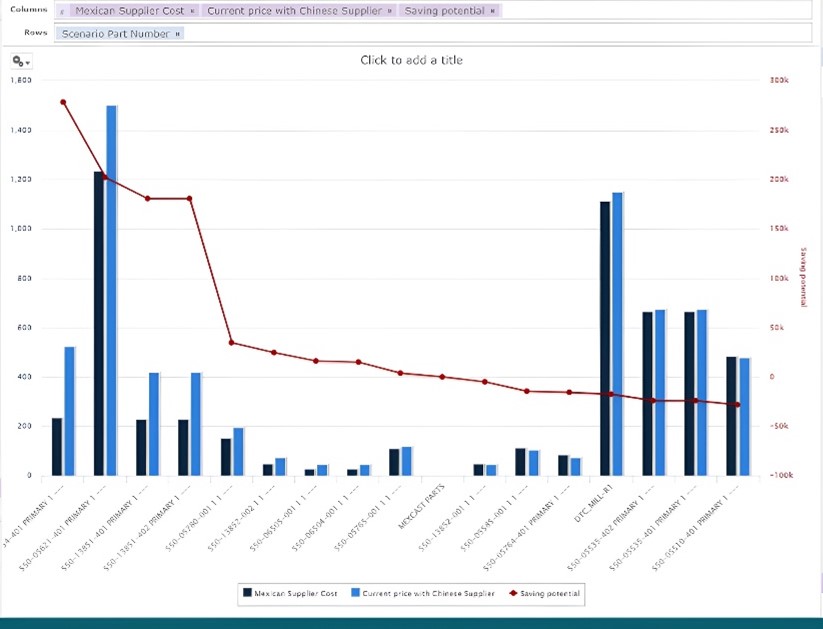
Task: Click the 'Click to add a title' placeholder
Action: pos(411,60)
